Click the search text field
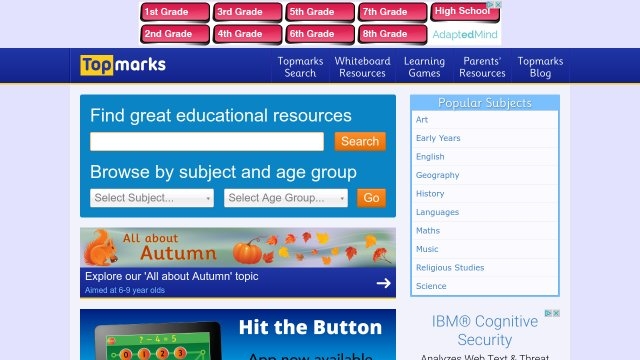 point(207,141)
